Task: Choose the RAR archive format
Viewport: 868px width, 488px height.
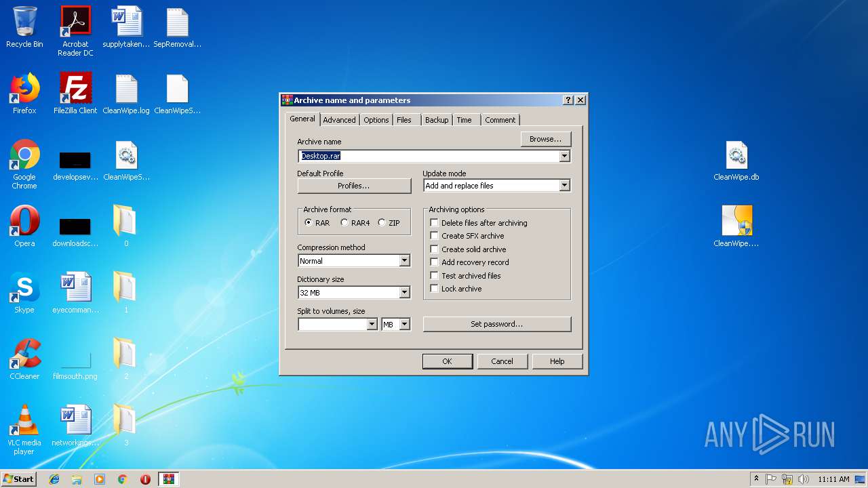Action: [x=317, y=223]
